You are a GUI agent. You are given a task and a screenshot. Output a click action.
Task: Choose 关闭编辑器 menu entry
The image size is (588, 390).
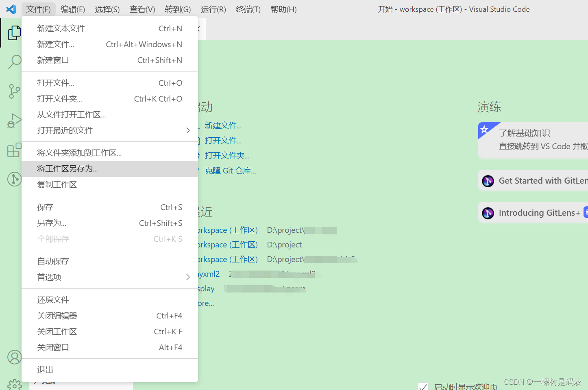pos(110,316)
